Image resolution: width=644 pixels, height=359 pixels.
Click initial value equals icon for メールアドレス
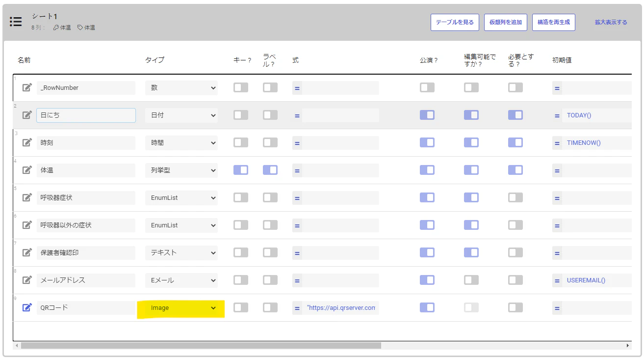[x=557, y=281]
